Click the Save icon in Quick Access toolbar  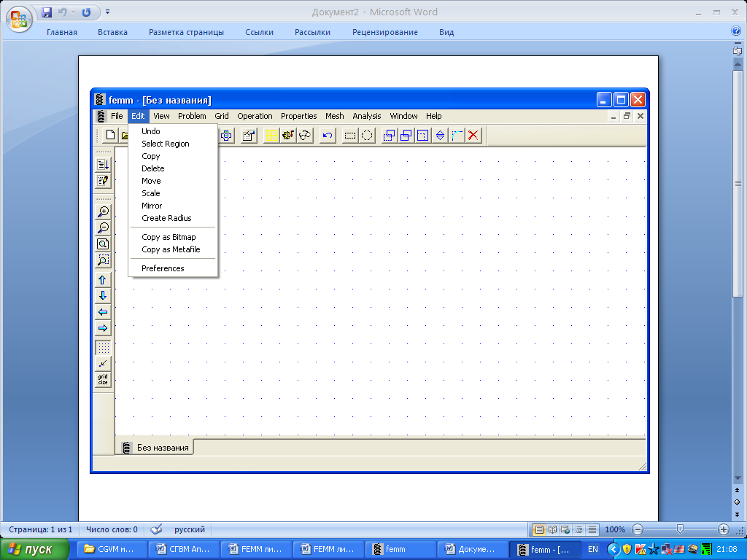[x=46, y=12]
